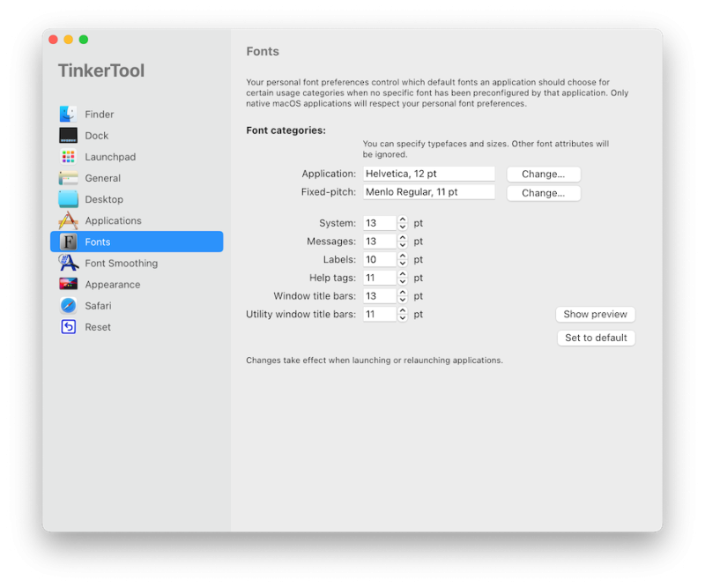The image size is (705, 588).
Task: Select the Fonts sidebar label
Action: [98, 242]
